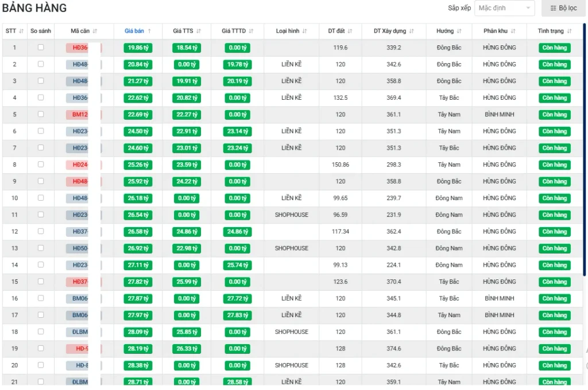Click the 24.86 tỷ Giá TTS badge

[x=187, y=232]
